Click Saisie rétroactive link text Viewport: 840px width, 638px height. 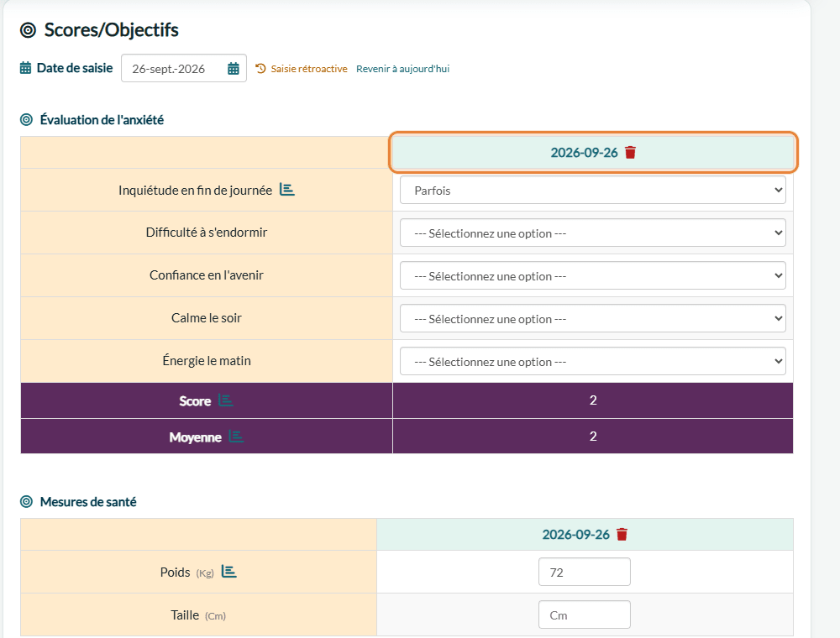click(309, 69)
